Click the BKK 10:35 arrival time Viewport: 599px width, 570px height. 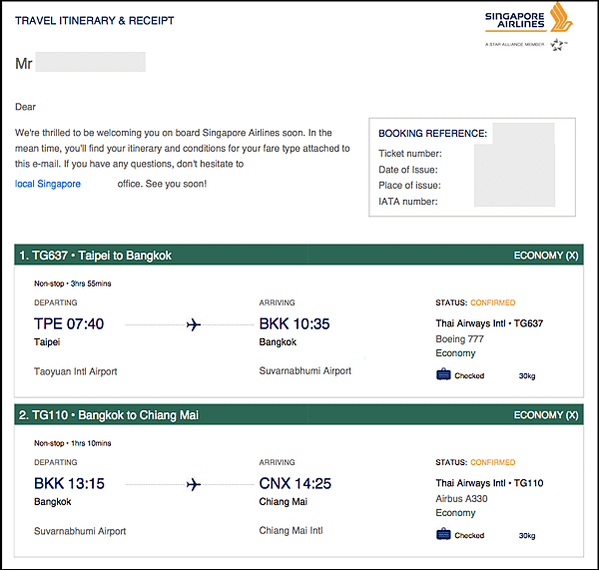point(294,324)
